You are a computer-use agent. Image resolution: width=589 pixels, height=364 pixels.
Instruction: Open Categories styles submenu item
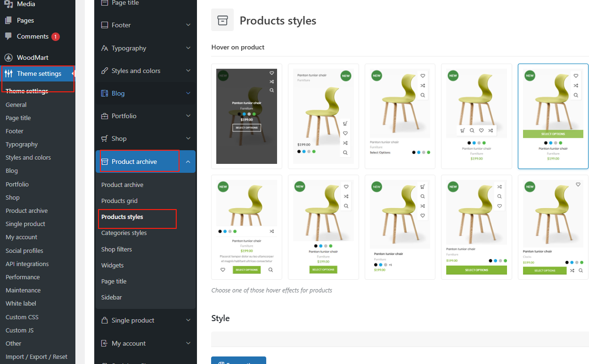coord(124,233)
